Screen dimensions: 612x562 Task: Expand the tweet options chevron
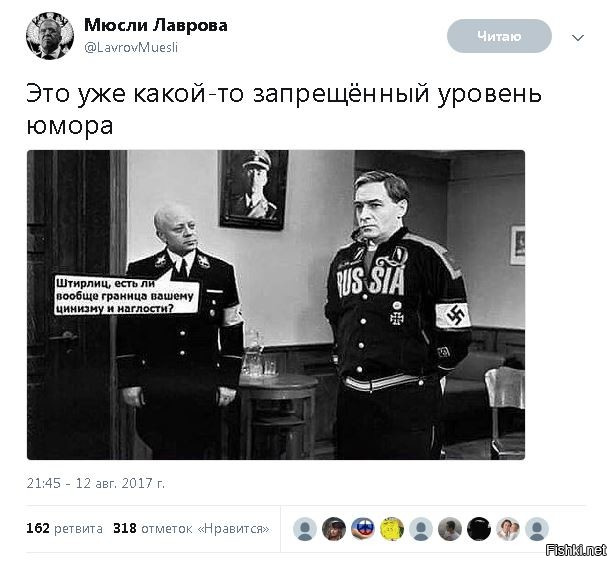pos(578,38)
